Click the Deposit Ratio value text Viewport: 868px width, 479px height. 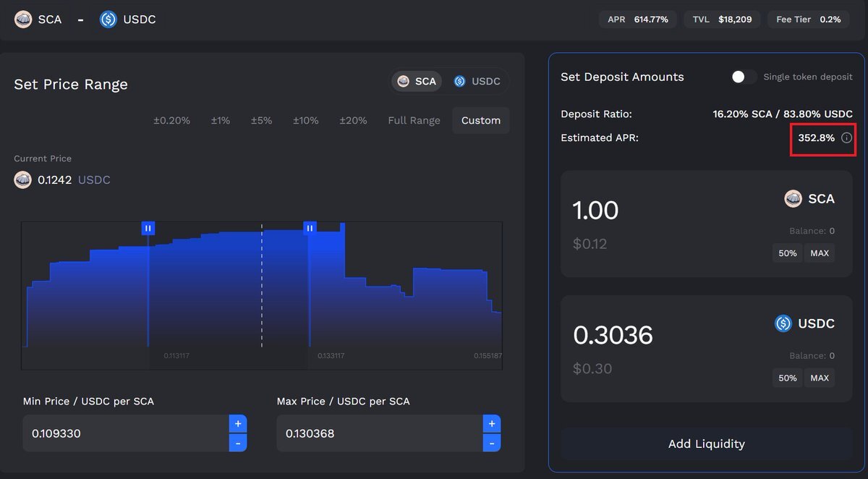tap(783, 114)
